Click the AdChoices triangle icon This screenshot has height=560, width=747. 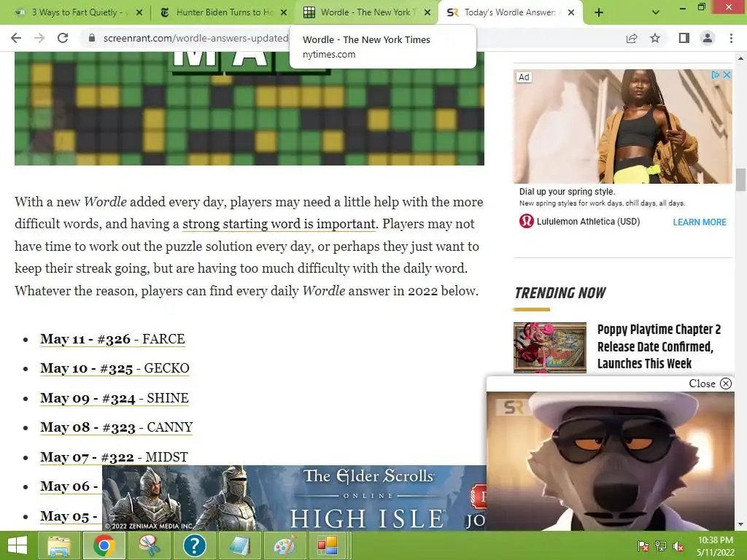point(715,75)
